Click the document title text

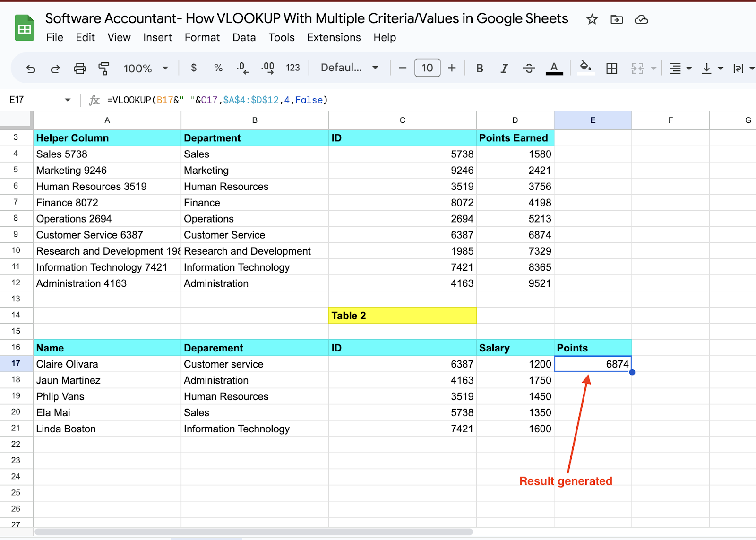click(x=307, y=18)
